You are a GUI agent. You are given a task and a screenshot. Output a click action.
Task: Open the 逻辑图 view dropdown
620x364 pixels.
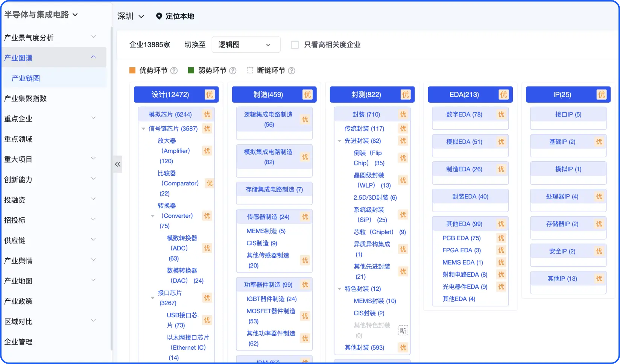click(x=246, y=45)
